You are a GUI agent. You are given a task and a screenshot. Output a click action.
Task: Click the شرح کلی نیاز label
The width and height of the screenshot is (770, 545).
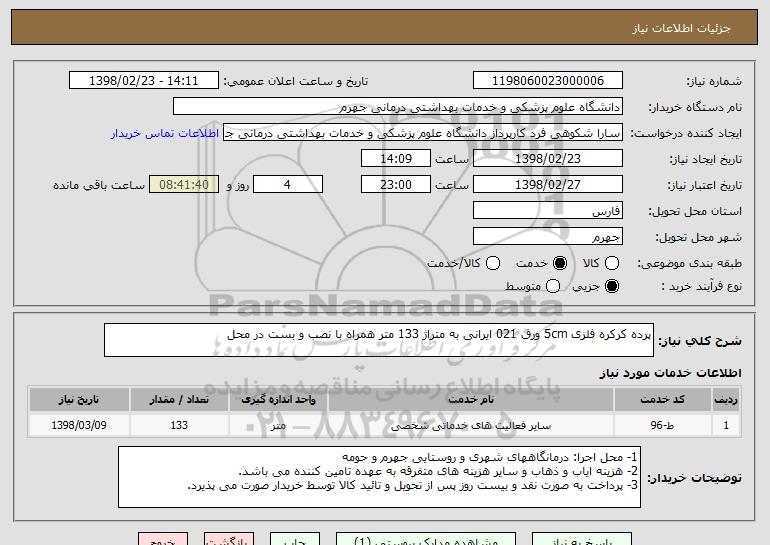coord(700,341)
